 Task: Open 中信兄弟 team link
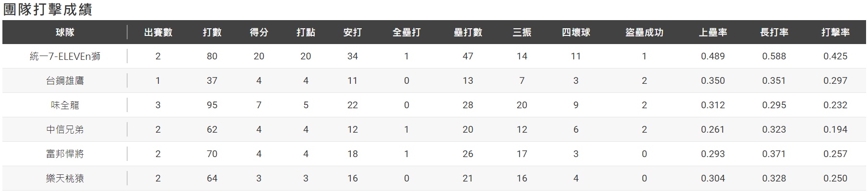point(65,130)
